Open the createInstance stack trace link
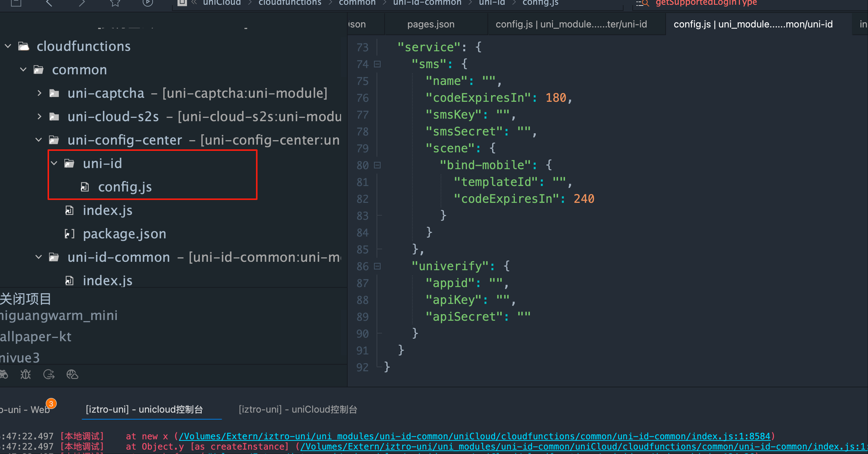Viewport: 868px width, 454px height. 584,447
